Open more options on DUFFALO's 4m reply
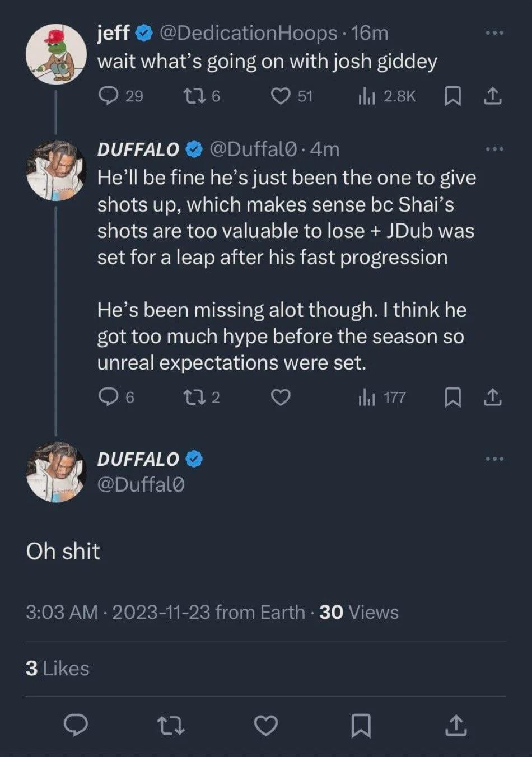 494,149
